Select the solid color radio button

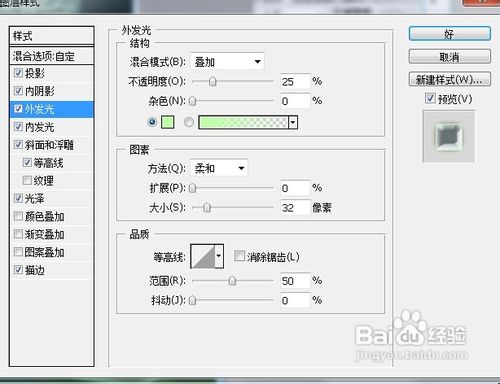tap(152, 122)
